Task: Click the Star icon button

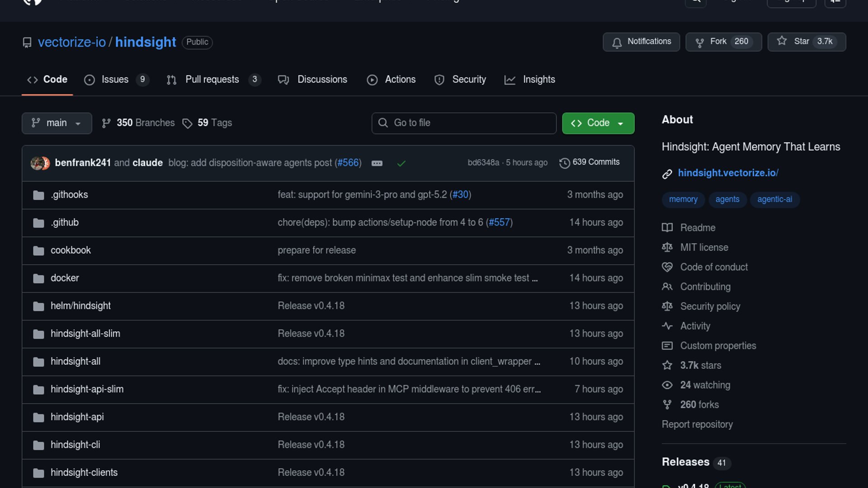Action: pos(782,41)
